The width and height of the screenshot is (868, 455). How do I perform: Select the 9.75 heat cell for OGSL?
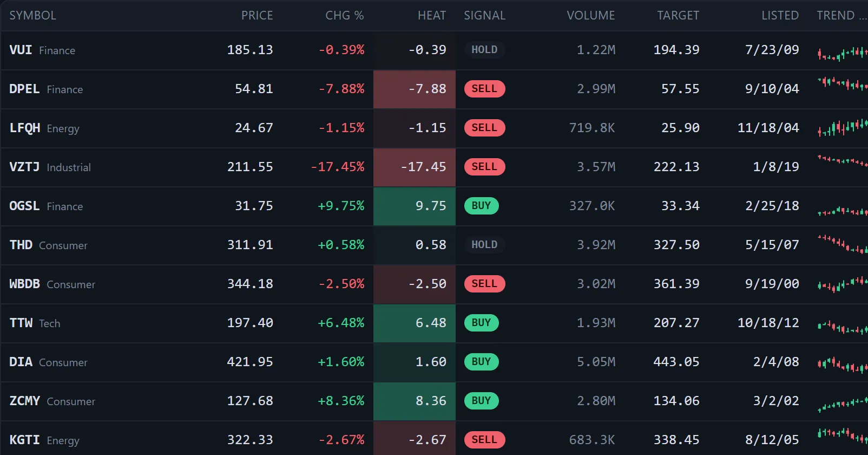415,206
